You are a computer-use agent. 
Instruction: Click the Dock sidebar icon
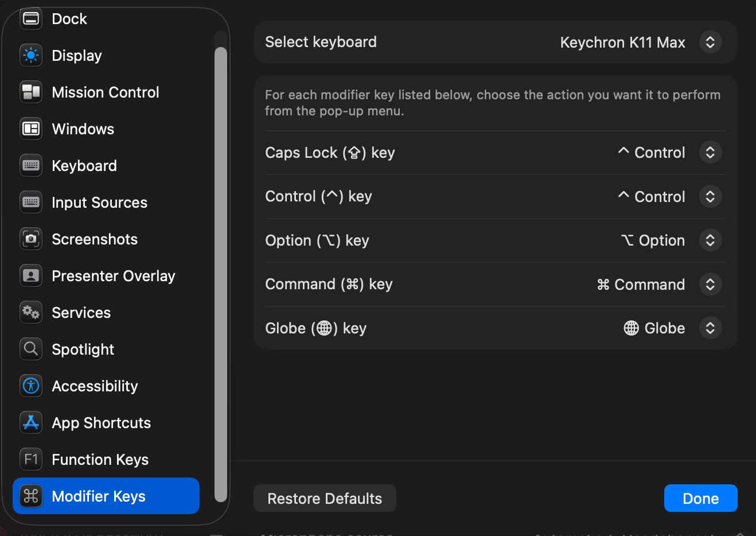[31, 19]
